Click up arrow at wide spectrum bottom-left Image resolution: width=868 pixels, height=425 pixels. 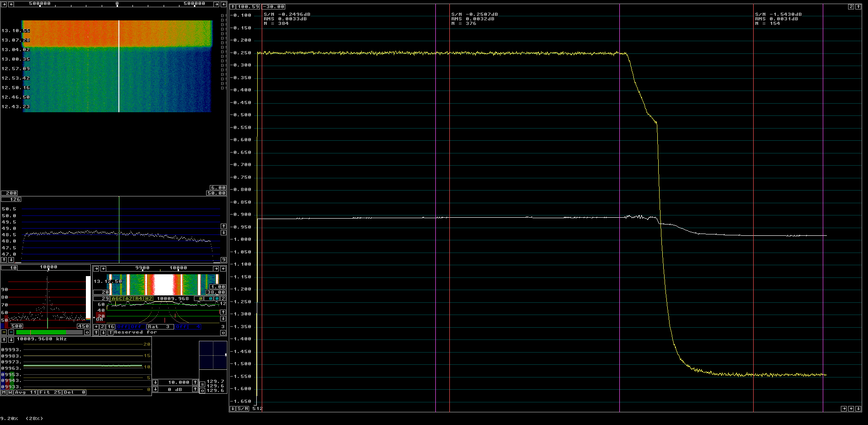coord(4,260)
